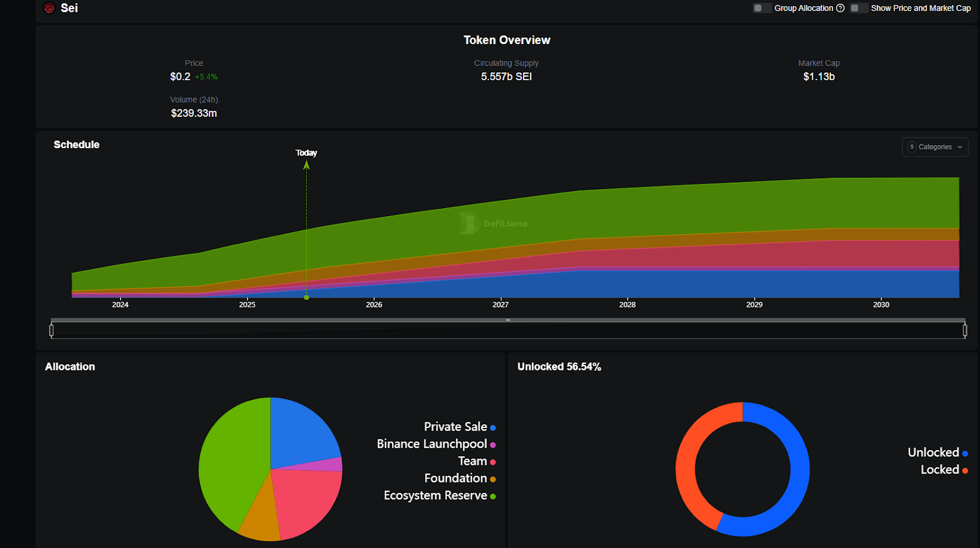Click the Sei page title text

69,8
